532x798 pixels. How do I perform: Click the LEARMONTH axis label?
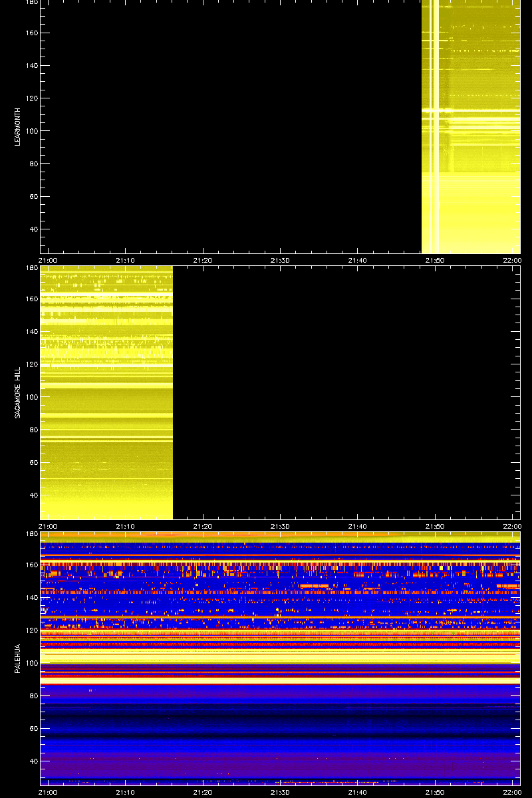18,127
